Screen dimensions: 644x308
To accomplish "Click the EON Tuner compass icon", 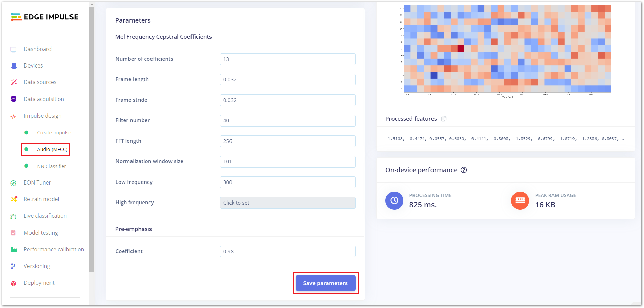I will tap(14, 183).
